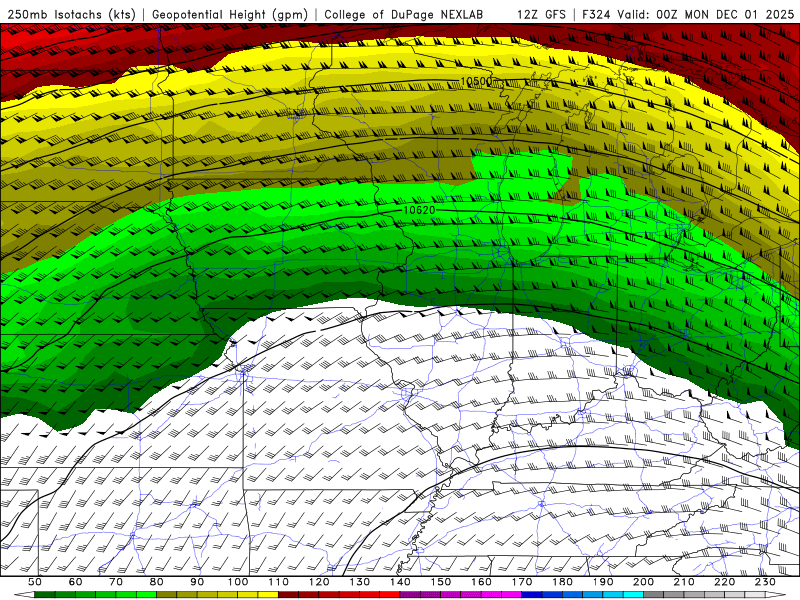Screen dimensions: 800x600
Task: Click the '190' value on the color scale
Action: tap(604, 582)
